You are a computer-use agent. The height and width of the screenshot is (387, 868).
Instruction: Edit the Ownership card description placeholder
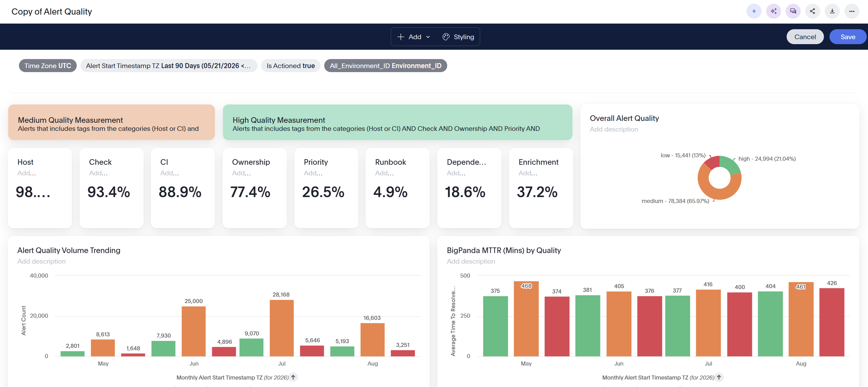241,173
